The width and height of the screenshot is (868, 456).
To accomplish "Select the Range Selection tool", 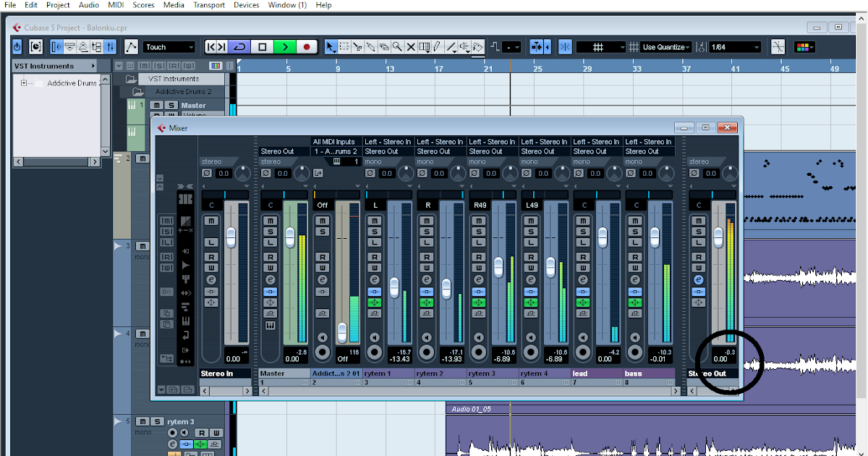I will [344, 47].
